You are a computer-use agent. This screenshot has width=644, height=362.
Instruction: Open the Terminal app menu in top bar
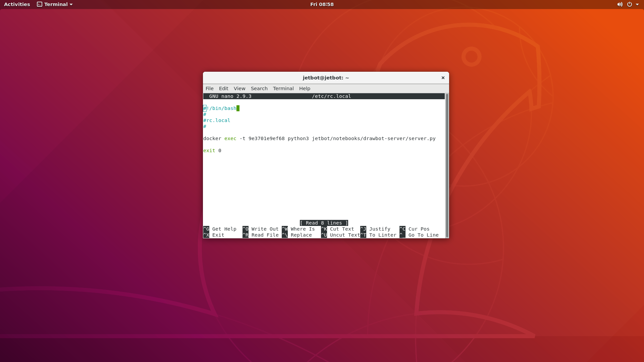coord(55,4)
